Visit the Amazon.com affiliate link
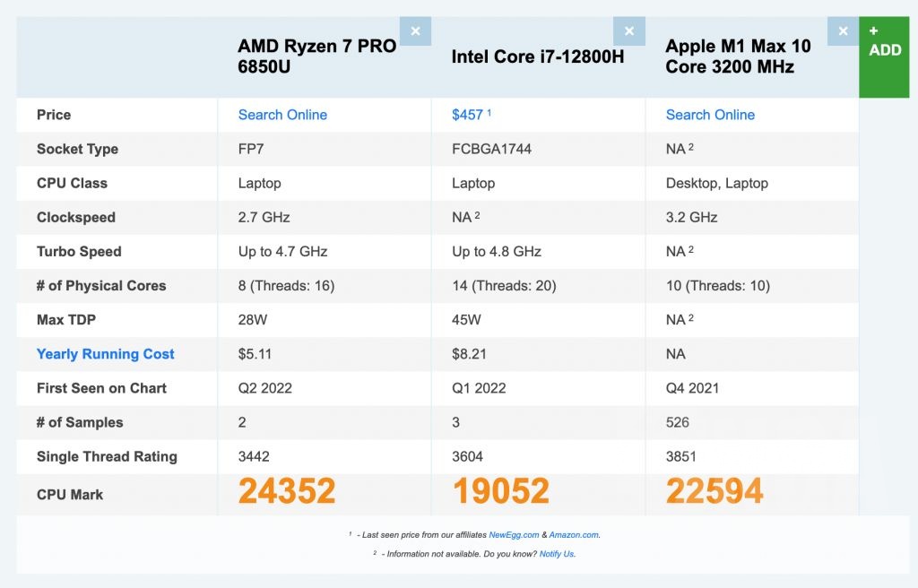The width and height of the screenshot is (918, 588). click(574, 533)
